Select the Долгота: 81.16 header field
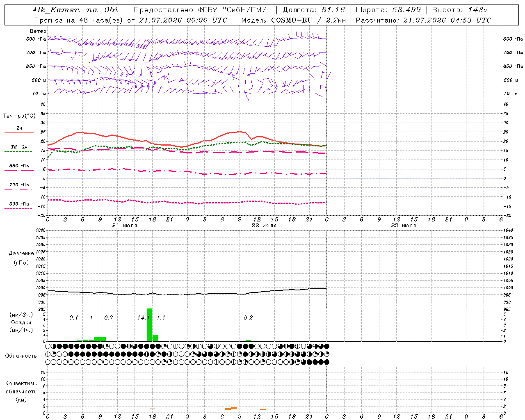This screenshot has width=525, height=420. [314, 10]
